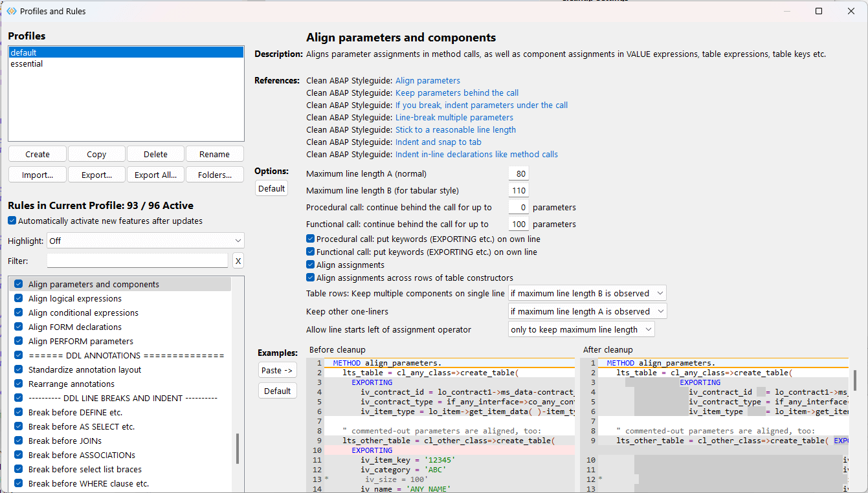Maximize the Profiles and Rules window
The width and height of the screenshot is (868, 493).
click(x=819, y=11)
